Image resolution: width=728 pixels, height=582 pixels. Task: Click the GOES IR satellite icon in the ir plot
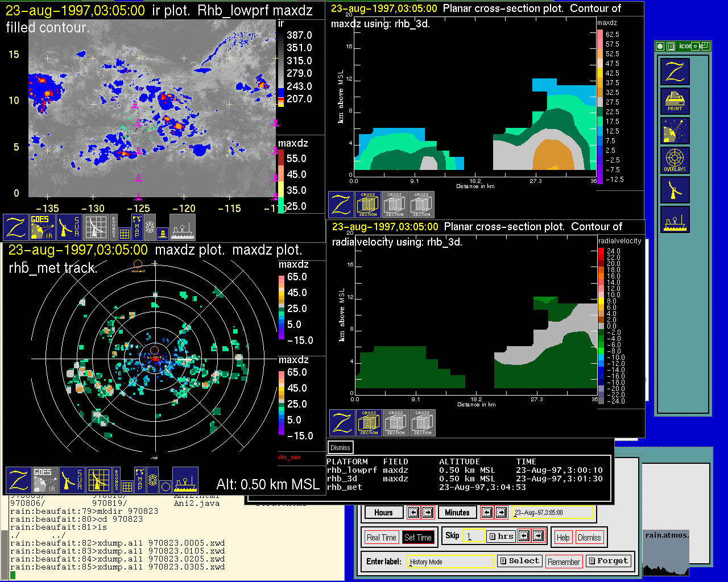click(x=43, y=227)
